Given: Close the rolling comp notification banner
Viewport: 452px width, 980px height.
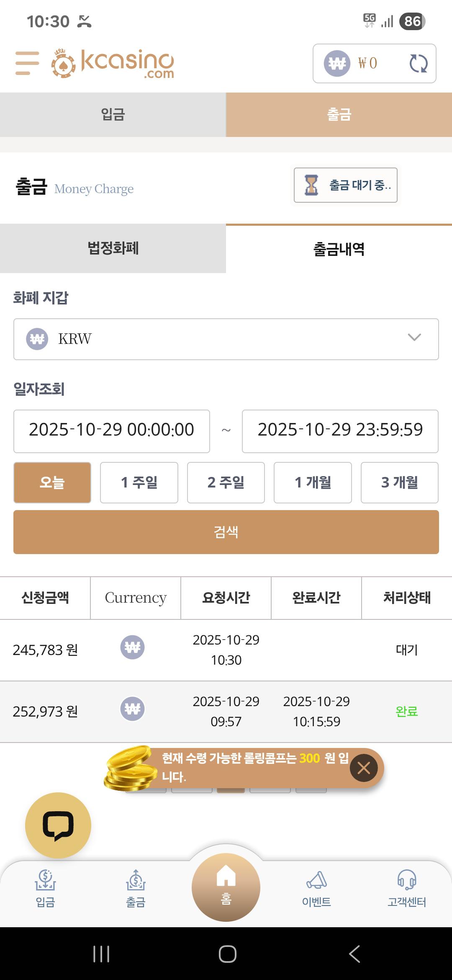Looking at the screenshot, I should 364,768.
